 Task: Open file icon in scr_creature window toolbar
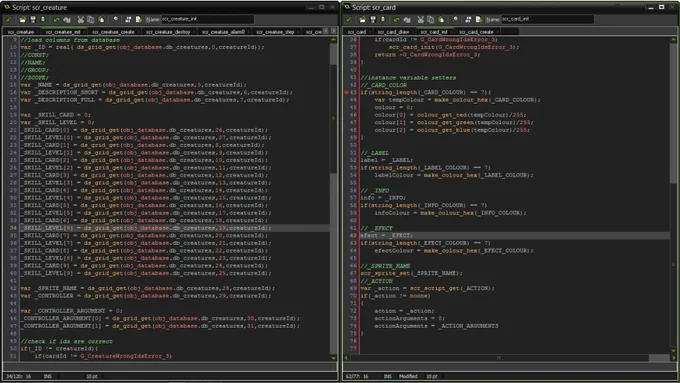click(22, 20)
